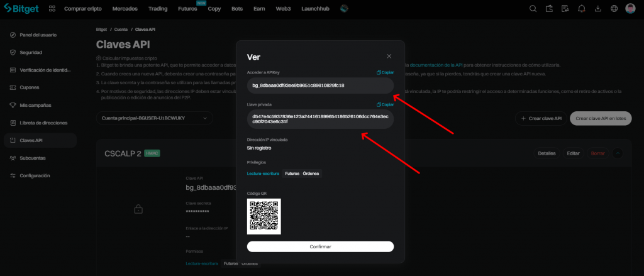Open Trading menu

[x=158, y=9]
